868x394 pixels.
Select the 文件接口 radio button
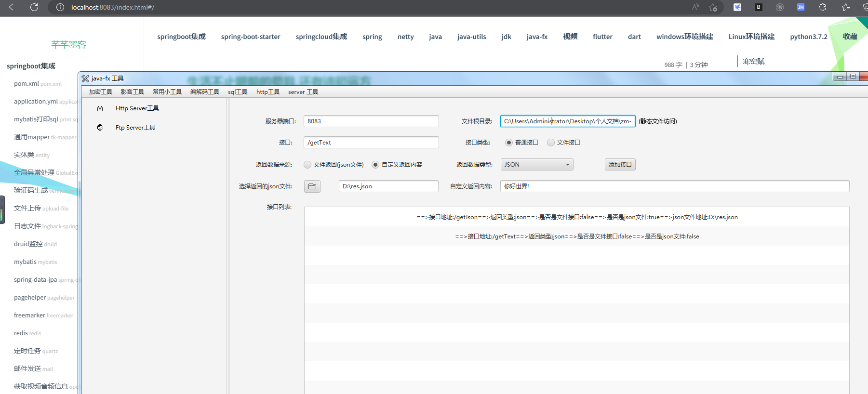point(551,143)
